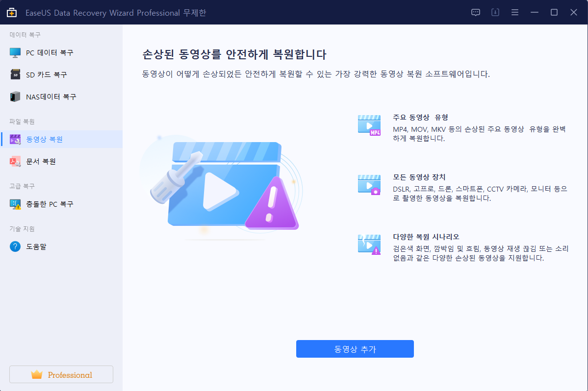The height and width of the screenshot is (391, 588).
Task: Maximize the EaseUS window
Action: click(x=554, y=12)
